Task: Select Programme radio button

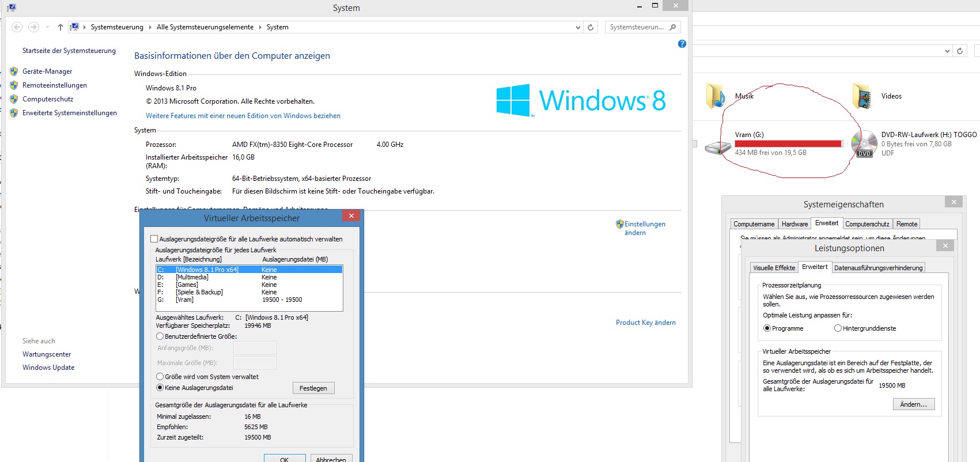Action: [x=767, y=328]
